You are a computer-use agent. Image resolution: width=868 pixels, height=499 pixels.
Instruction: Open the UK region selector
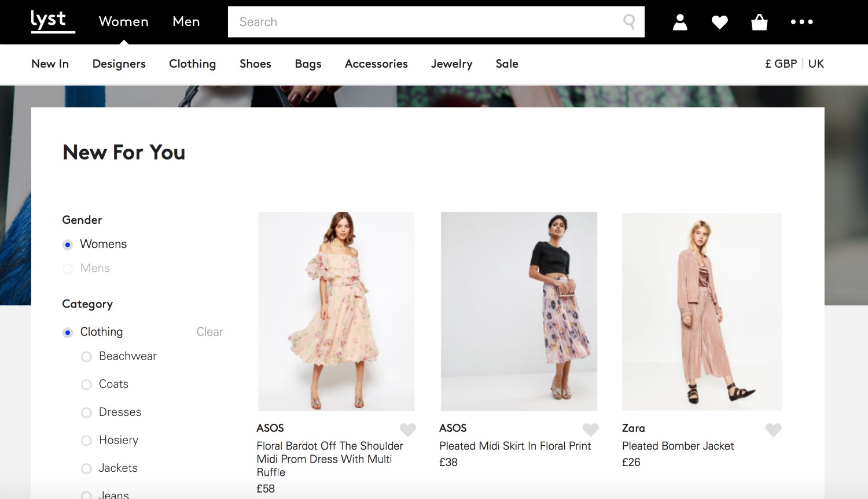pos(816,64)
